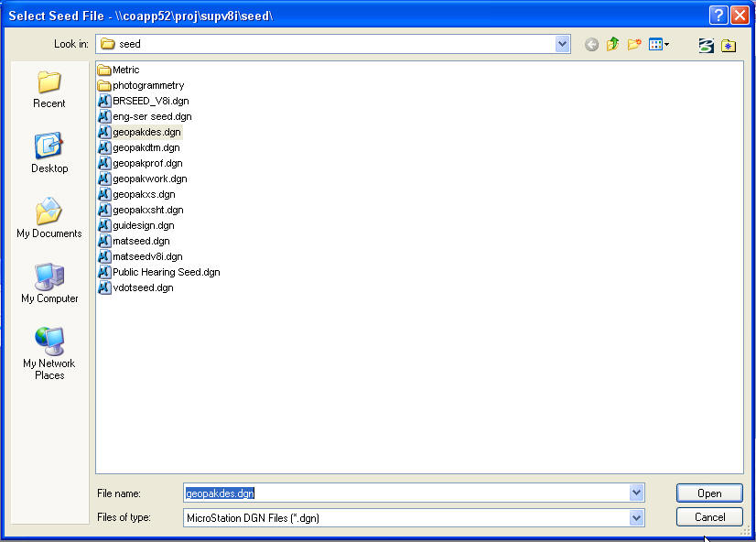
Task: Open My Computer from the sidebar
Action: pos(49,284)
